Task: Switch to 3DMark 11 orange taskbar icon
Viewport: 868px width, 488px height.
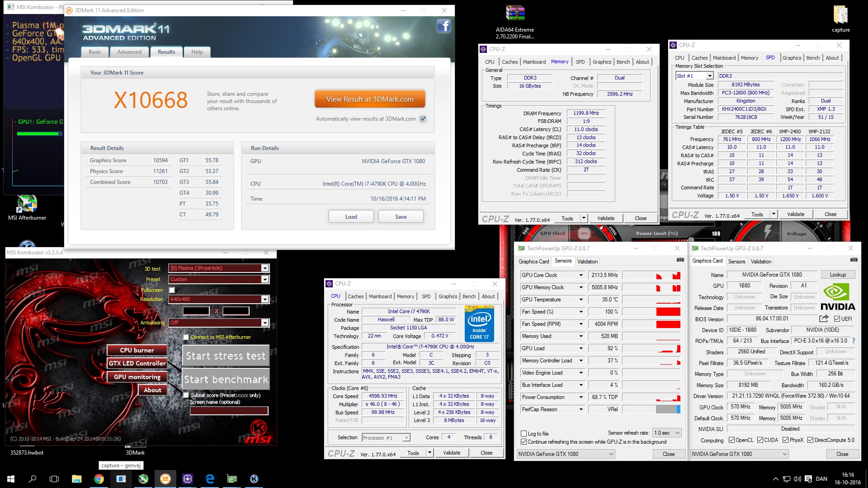Action: (165, 479)
